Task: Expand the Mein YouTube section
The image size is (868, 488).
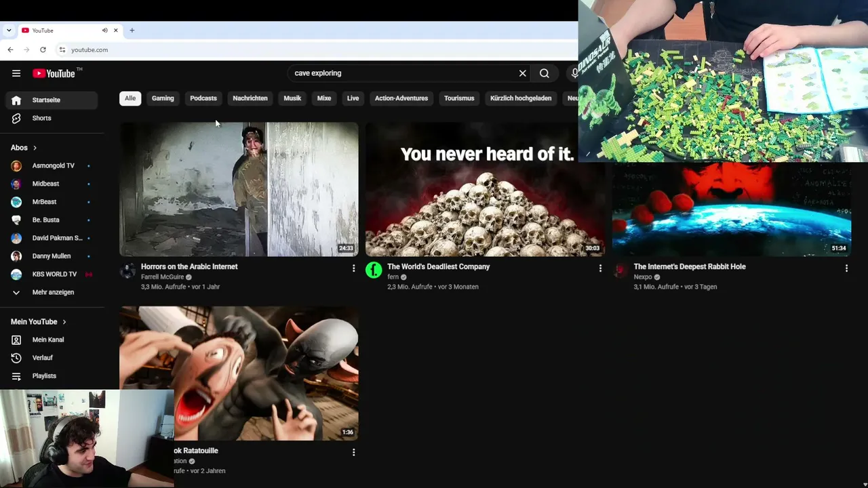Action: tap(39, 322)
